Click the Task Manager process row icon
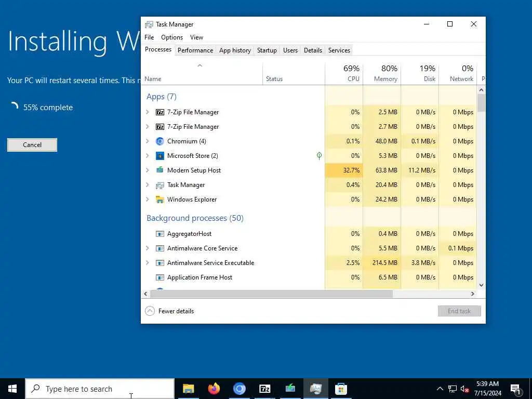Viewport: 532px width, 399px height. pyautogui.click(x=160, y=185)
